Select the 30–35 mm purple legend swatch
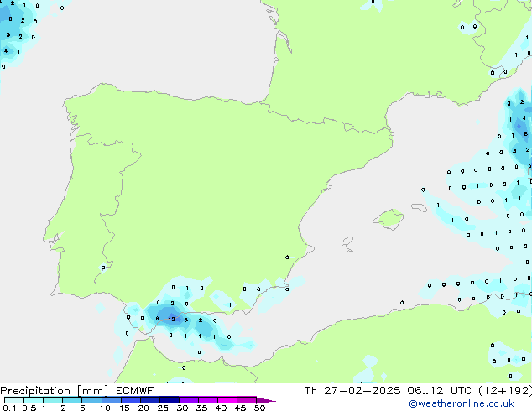Viewport: 532px width, 411px height. point(188,400)
